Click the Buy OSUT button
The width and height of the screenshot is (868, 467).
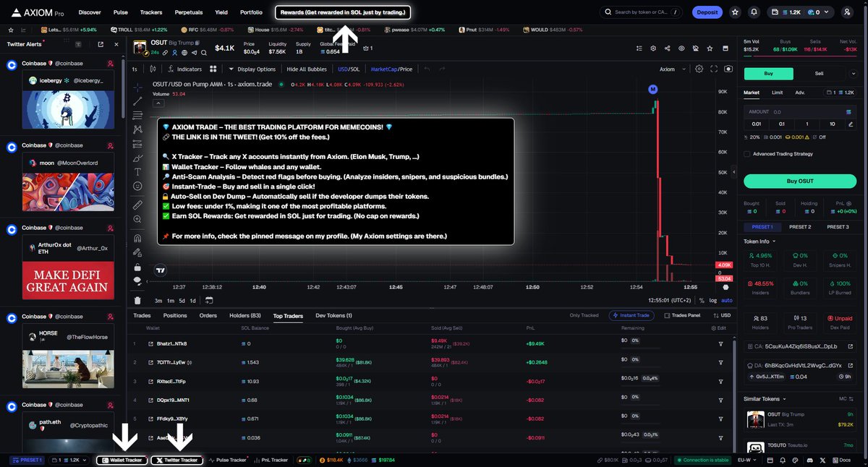coord(800,181)
